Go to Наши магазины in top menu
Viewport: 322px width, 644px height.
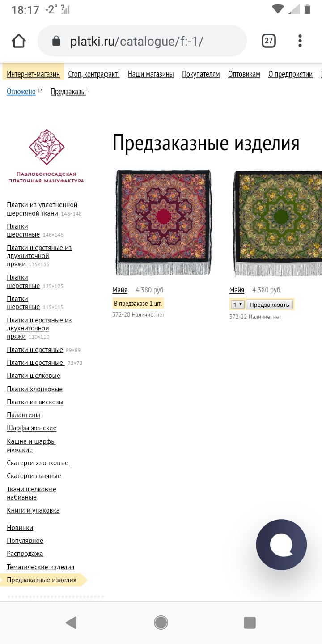coord(151,74)
